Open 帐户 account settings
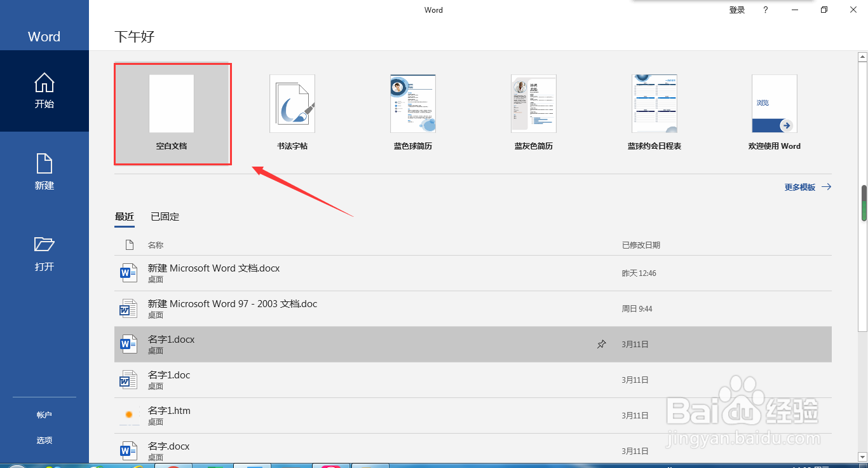868x468 pixels. pos(44,415)
